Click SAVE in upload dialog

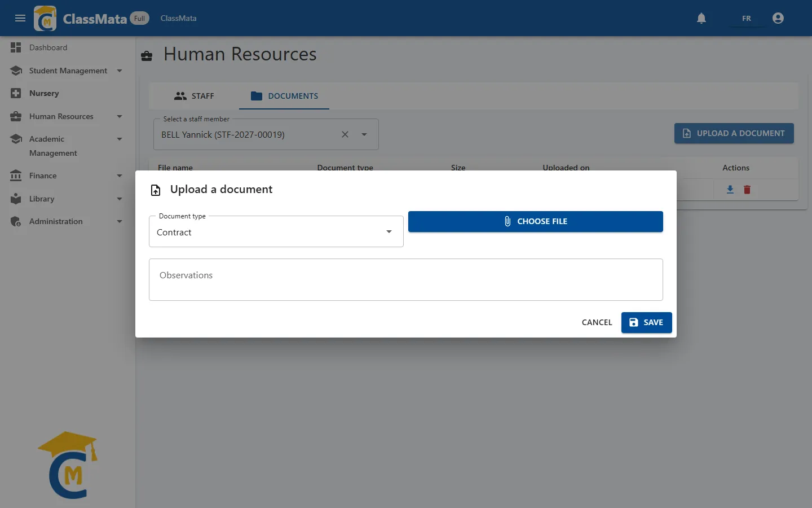pyautogui.click(x=647, y=322)
